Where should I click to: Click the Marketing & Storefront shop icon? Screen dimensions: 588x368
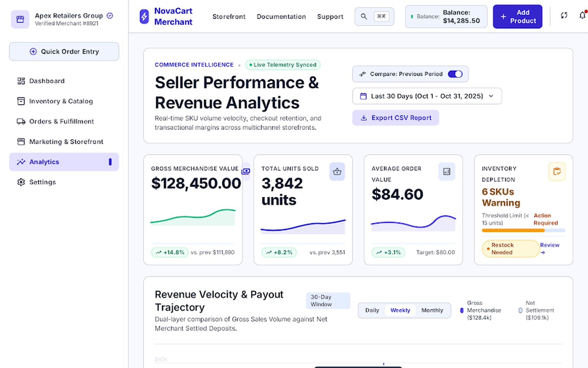(x=21, y=142)
